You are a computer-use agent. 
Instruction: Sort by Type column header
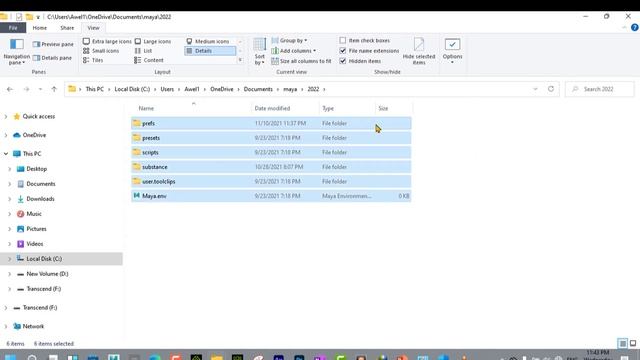click(347, 108)
